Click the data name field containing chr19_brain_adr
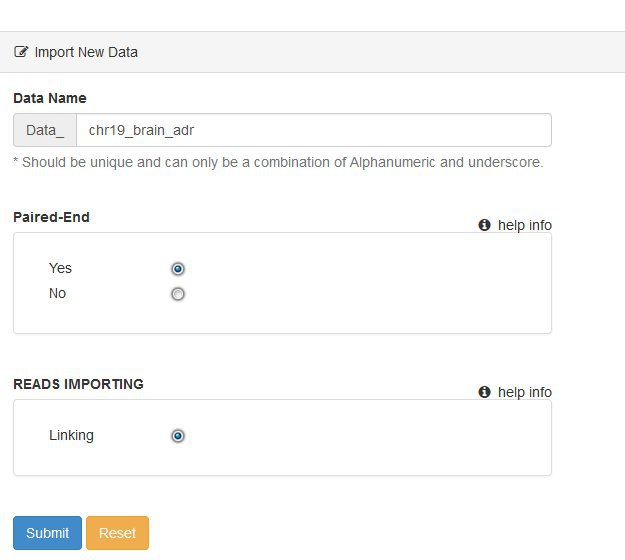The image size is (625, 560). [x=314, y=130]
